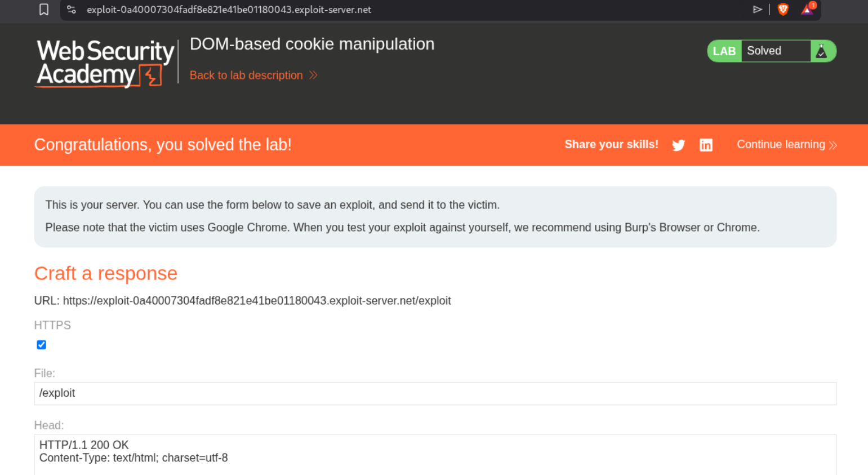Share on Twitter via bird icon
The width and height of the screenshot is (868, 475).
coord(679,145)
